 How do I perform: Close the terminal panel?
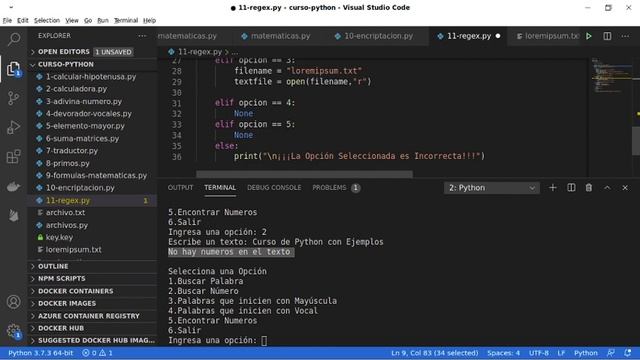click(x=625, y=188)
